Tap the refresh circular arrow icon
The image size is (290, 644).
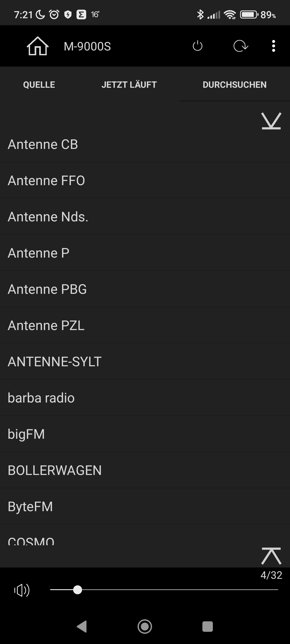[x=241, y=46]
